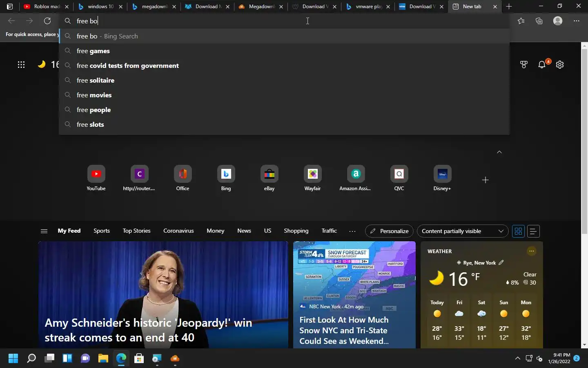Viewport: 588px width, 368px height.
Task: Open Microsoft Store from the taskbar
Action: pos(139,359)
